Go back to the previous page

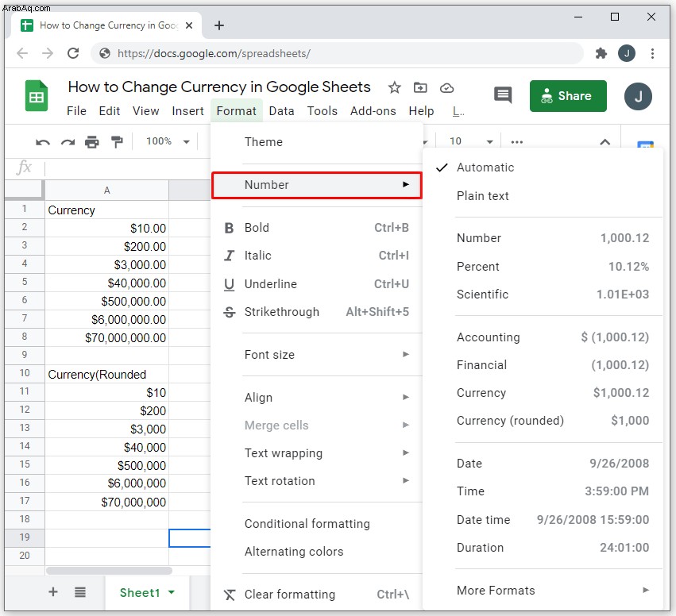[x=22, y=53]
